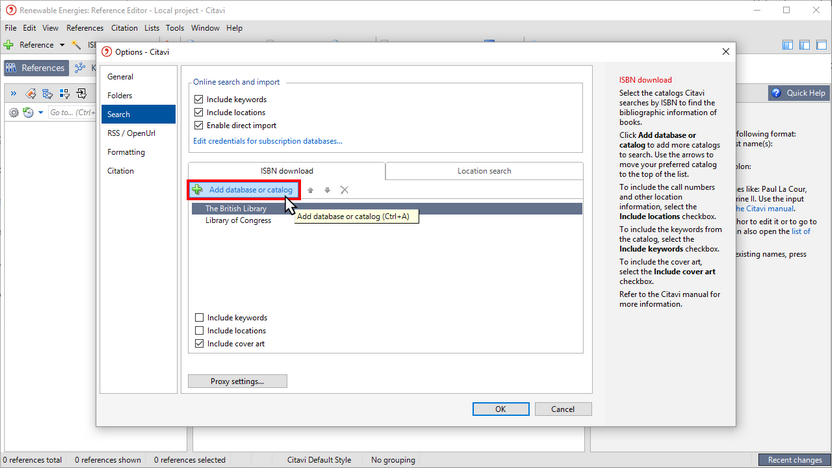832x468 pixels.
Task: Confirm options with OK button
Action: (500, 409)
